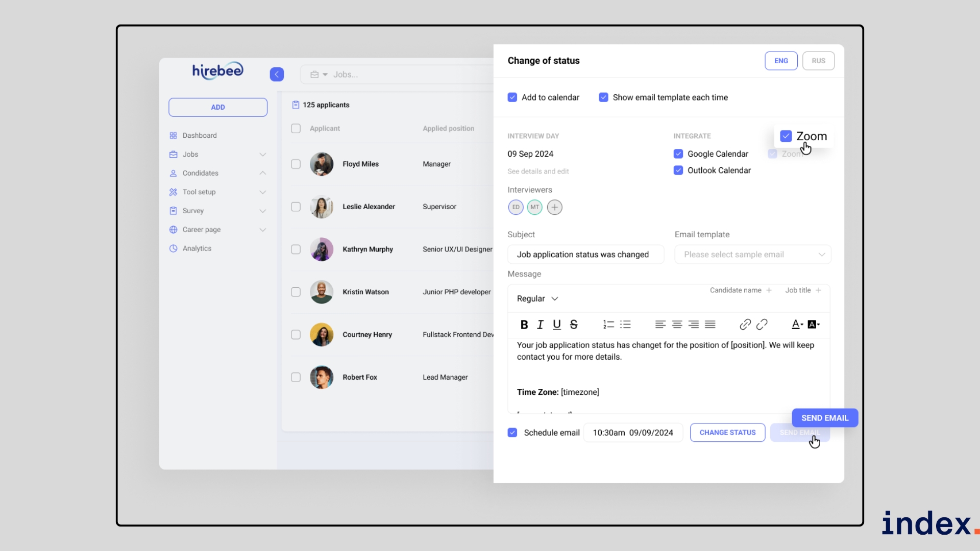Viewport: 980px width, 551px height.
Task: Apply italic formatting in message editor
Action: 540,324
